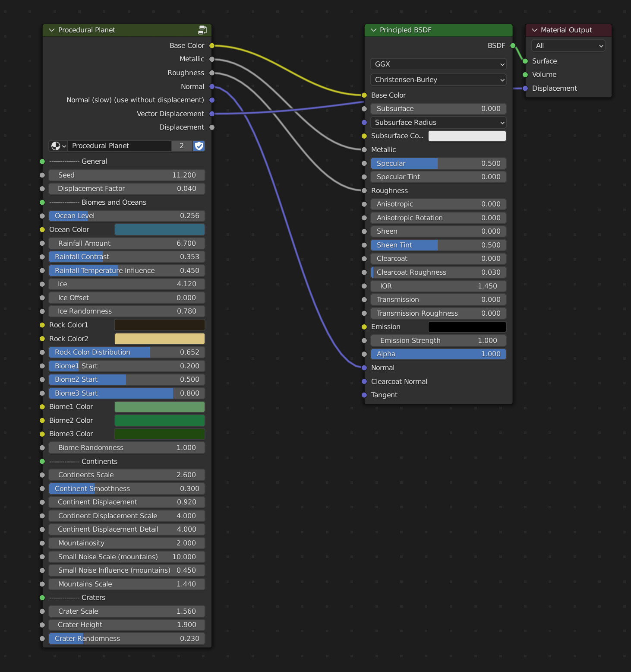
Task: Click the Ocean Level slider
Action: point(127,216)
